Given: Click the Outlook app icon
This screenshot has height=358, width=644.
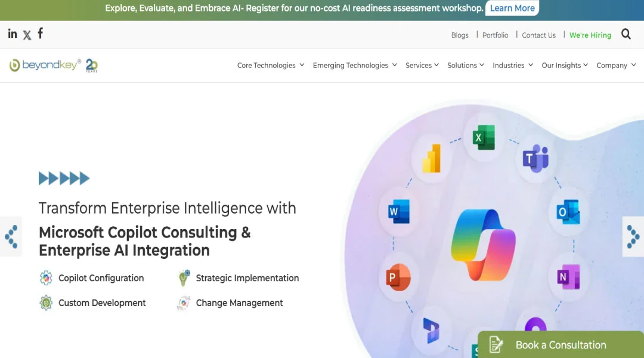Looking at the screenshot, I should [567, 212].
